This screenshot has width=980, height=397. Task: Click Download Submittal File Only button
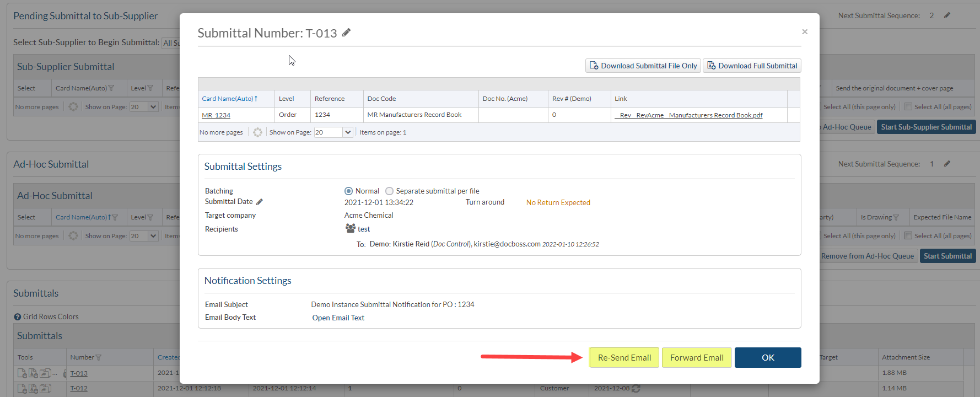[x=643, y=66]
